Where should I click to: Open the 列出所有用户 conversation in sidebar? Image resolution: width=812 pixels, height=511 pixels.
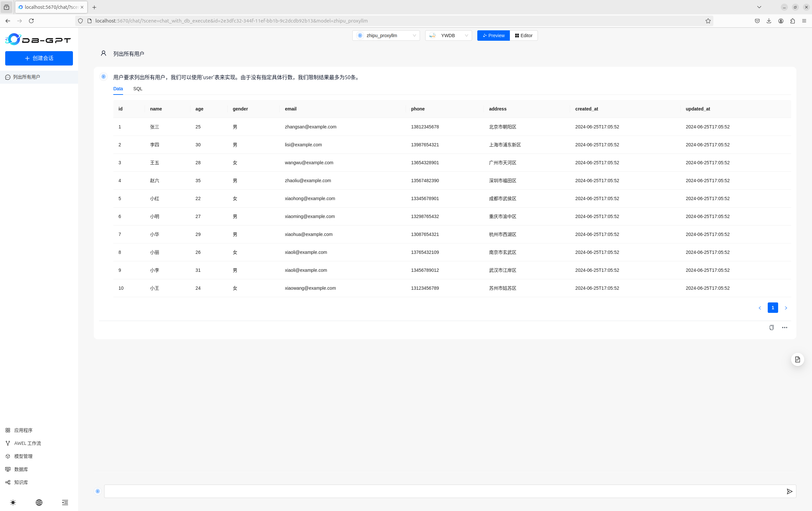[27, 77]
